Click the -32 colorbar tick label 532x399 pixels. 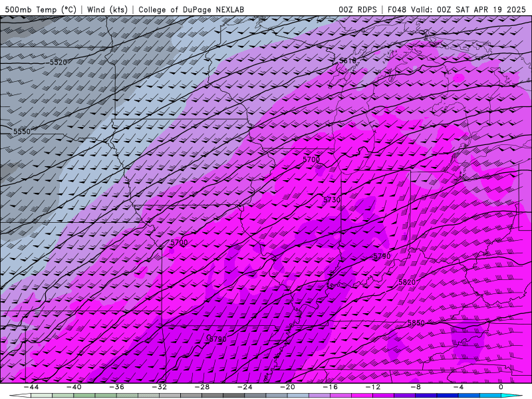[159, 387]
